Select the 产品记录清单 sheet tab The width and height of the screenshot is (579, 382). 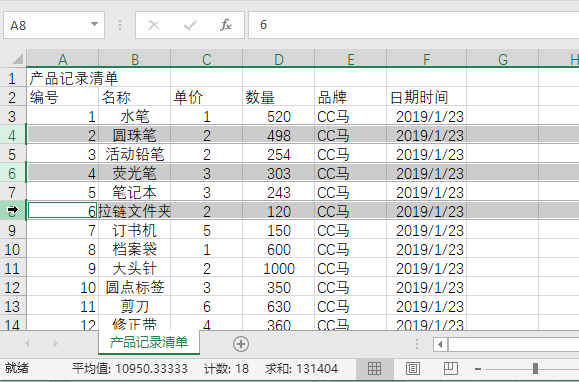pyautogui.click(x=149, y=342)
